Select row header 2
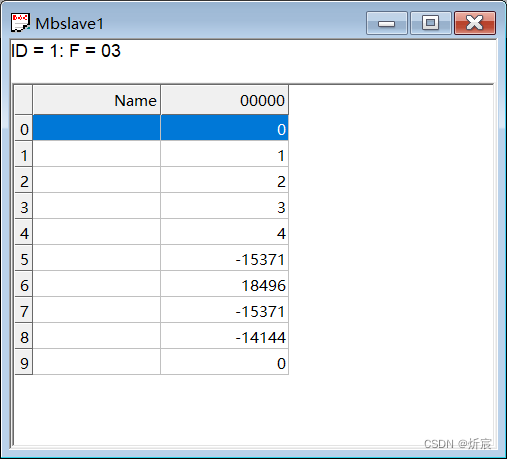This screenshot has height=459, width=507. click(x=24, y=180)
